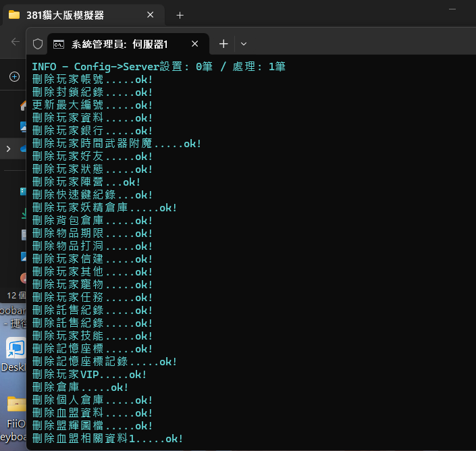Click the line 刪除玩家銀行.....ok!

[x=92, y=131]
